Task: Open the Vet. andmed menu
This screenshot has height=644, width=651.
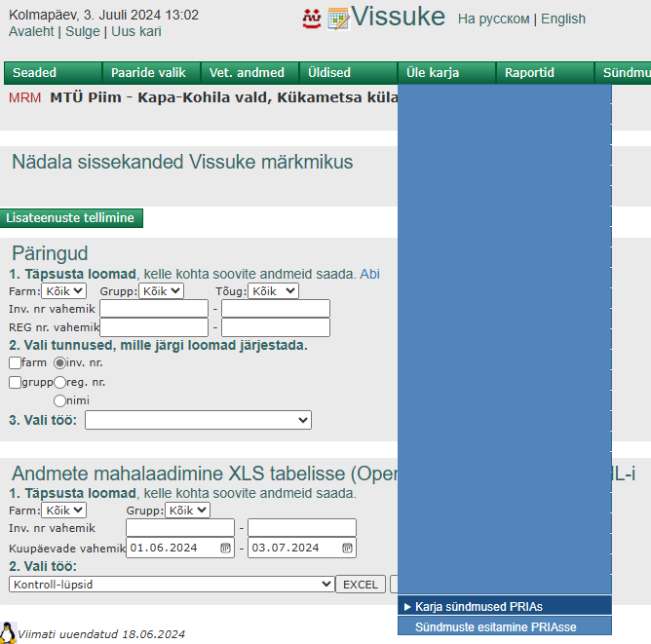Action: coord(249,73)
